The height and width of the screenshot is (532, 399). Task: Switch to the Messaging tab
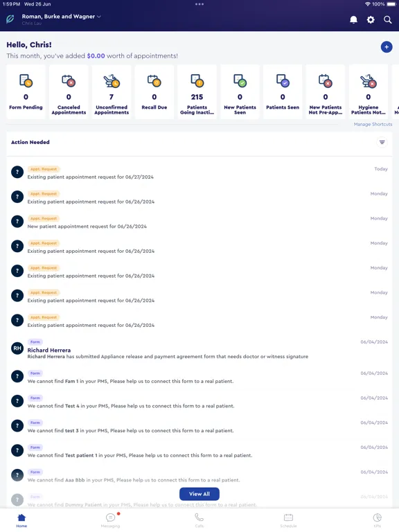pyautogui.click(x=111, y=520)
